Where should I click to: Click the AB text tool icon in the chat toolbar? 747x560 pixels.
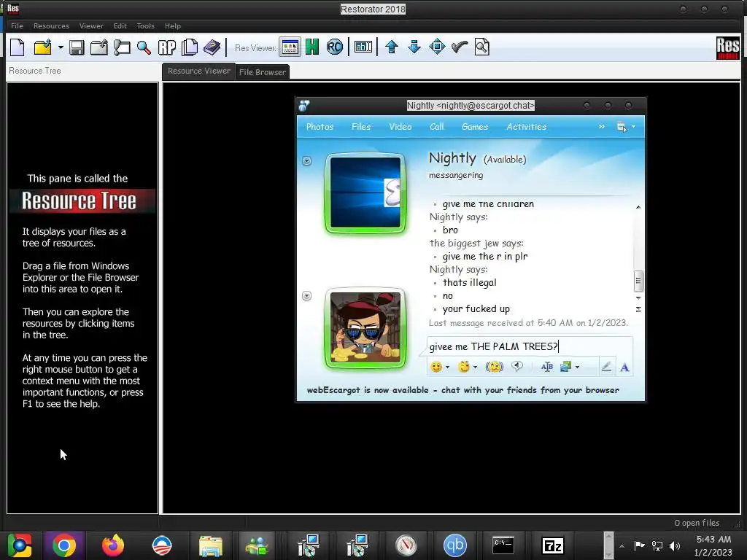tap(547, 367)
